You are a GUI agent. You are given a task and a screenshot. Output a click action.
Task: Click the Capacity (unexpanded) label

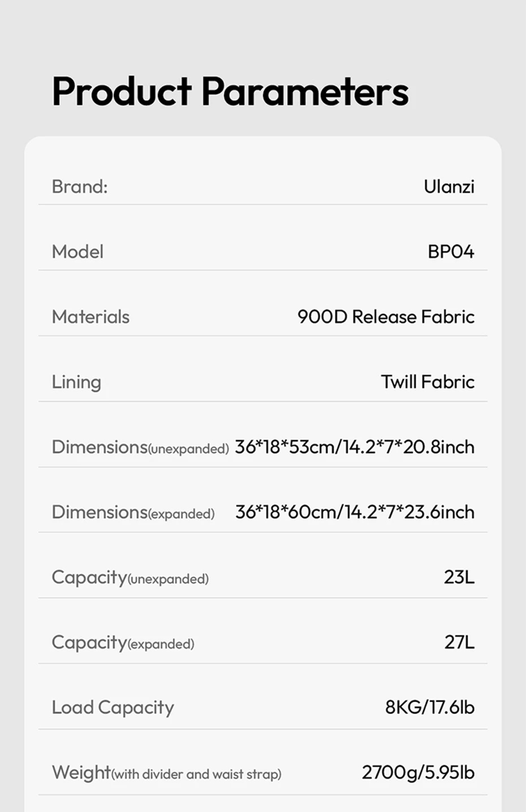130,577
